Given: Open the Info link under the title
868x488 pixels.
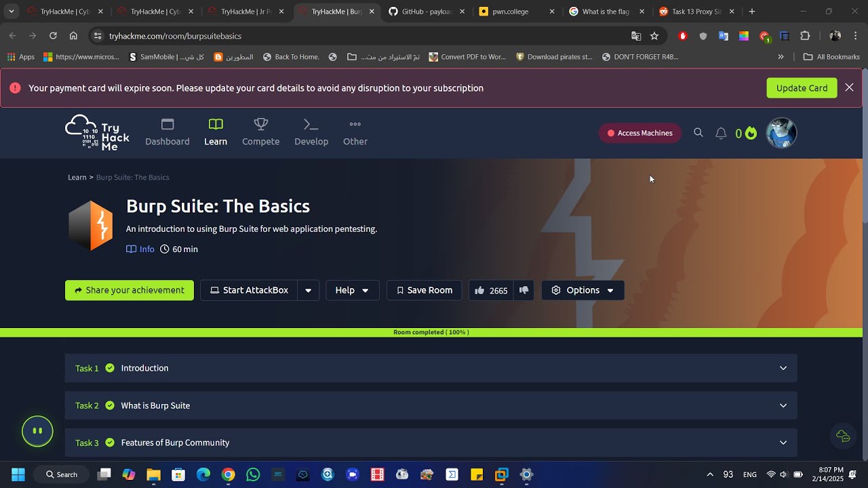Looking at the screenshot, I should (x=140, y=249).
